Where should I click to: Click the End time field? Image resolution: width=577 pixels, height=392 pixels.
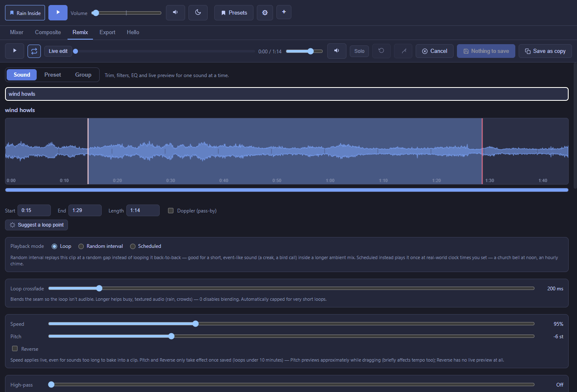point(85,210)
